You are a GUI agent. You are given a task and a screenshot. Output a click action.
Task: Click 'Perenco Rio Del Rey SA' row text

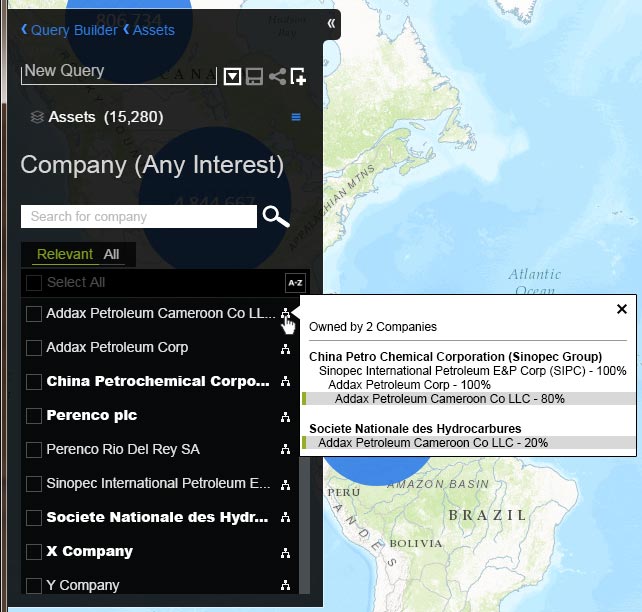point(123,449)
